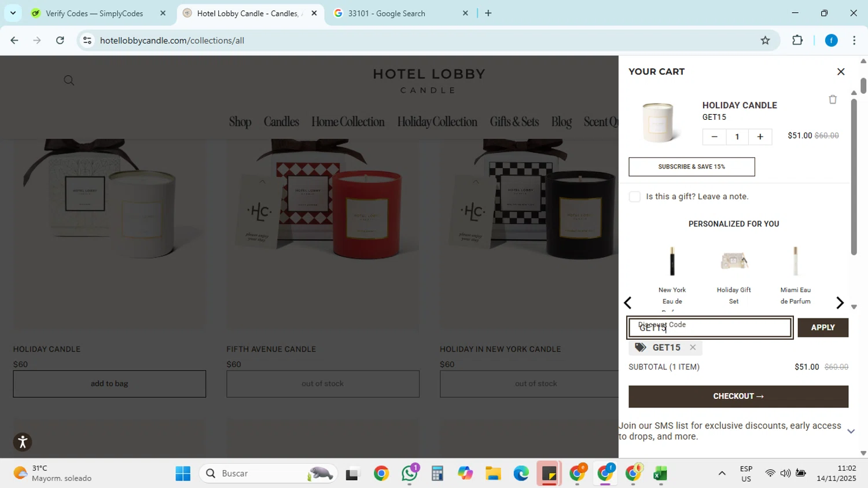The width and height of the screenshot is (868, 488).
Task: Expand the SMS list section chevron
Action: 851,431
